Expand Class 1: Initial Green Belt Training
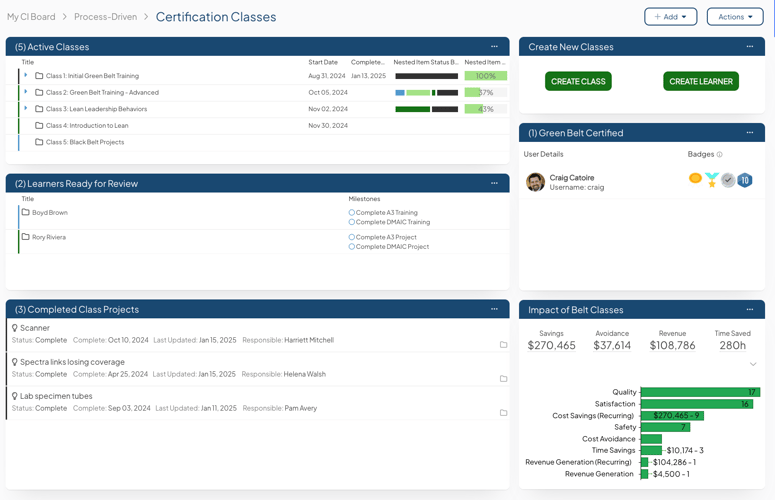 coord(26,76)
